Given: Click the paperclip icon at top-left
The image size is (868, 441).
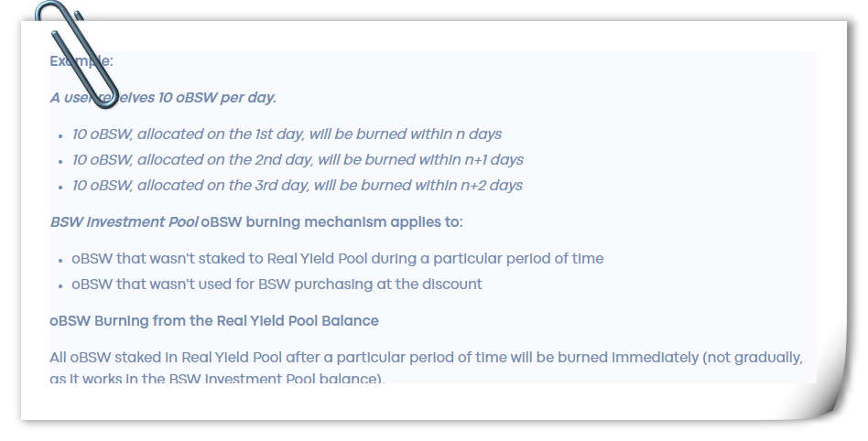Looking at the screenshot, I should (76, 54).
